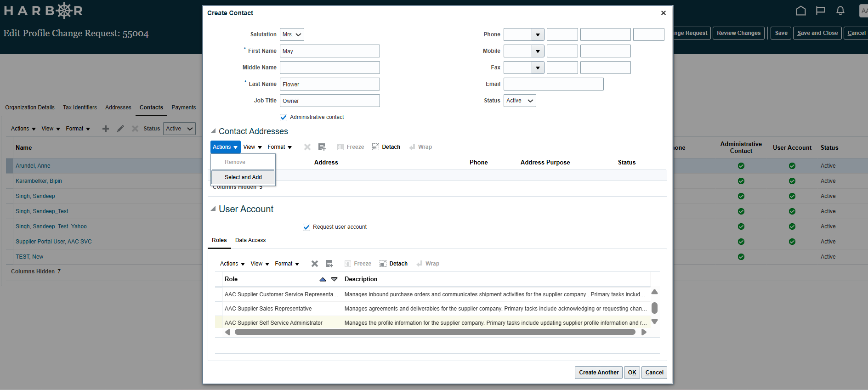
Task: Click Freeze in Roles toolbar
Action: click(358, 264)
